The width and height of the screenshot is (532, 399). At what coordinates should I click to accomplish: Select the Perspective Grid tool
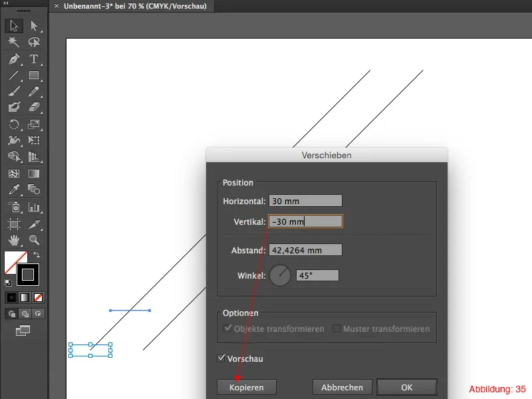pos(34,156)
